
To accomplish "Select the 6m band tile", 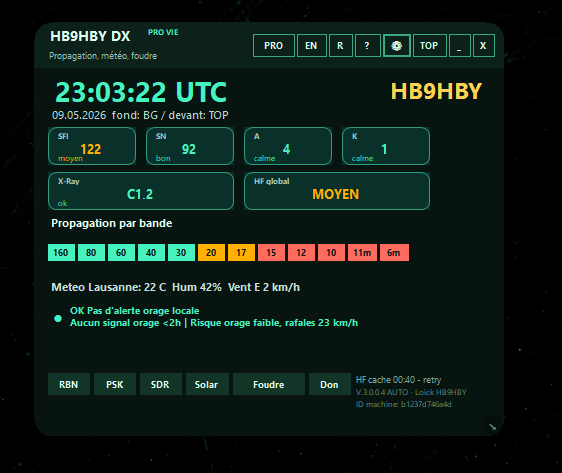I will [x=394, y=253].
